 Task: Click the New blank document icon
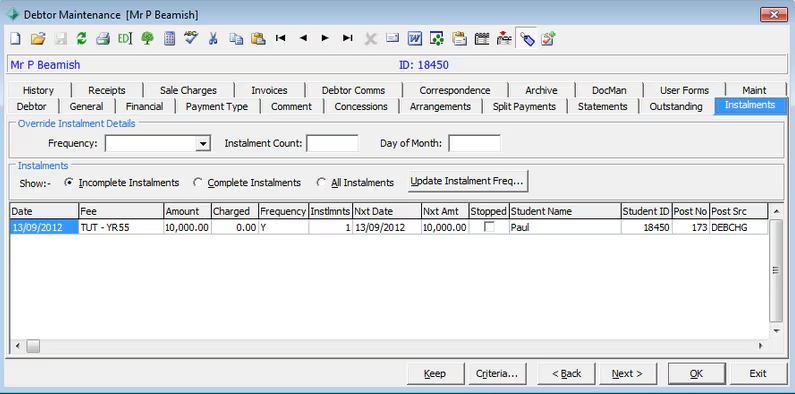click(x=15, y=39)
